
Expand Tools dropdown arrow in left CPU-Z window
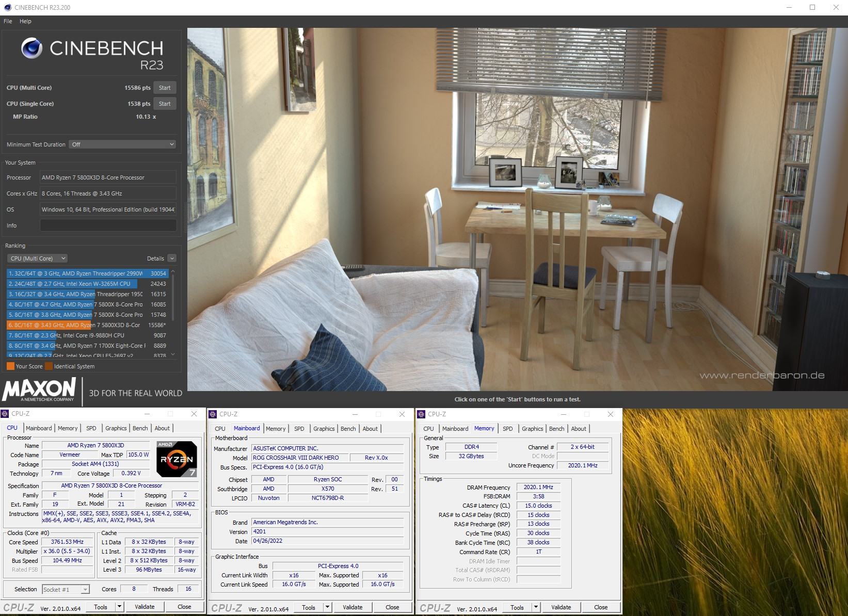click(x=120, y=607)
